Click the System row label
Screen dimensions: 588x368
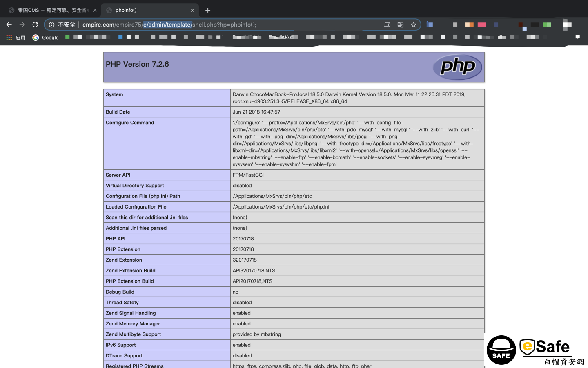click(x=114, y=94)
